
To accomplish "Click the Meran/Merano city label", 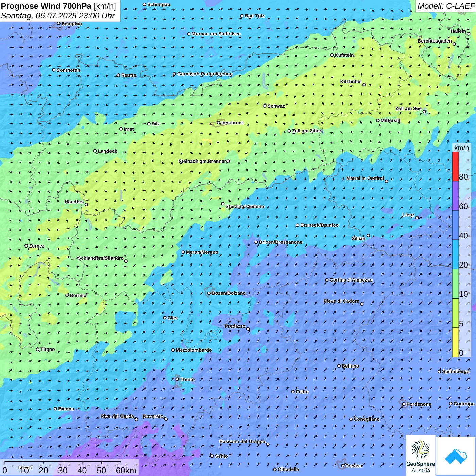I will pos(202,252).
